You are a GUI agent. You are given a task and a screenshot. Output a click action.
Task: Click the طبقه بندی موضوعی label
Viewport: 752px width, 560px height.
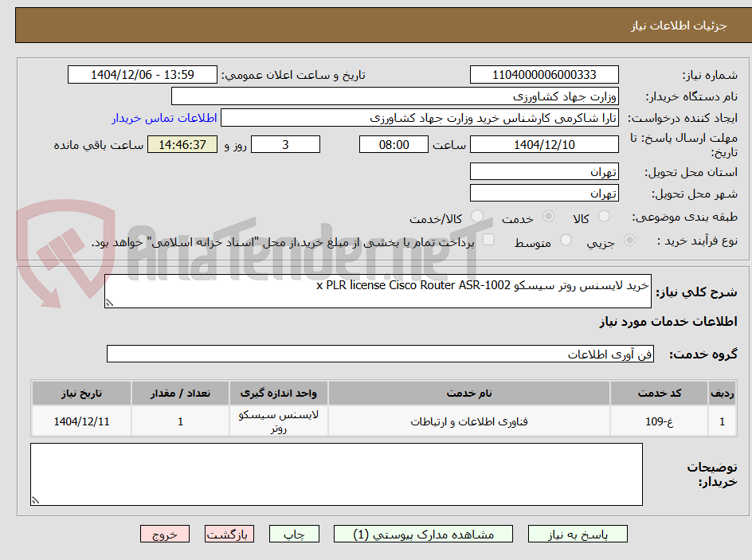pos(685,217)
